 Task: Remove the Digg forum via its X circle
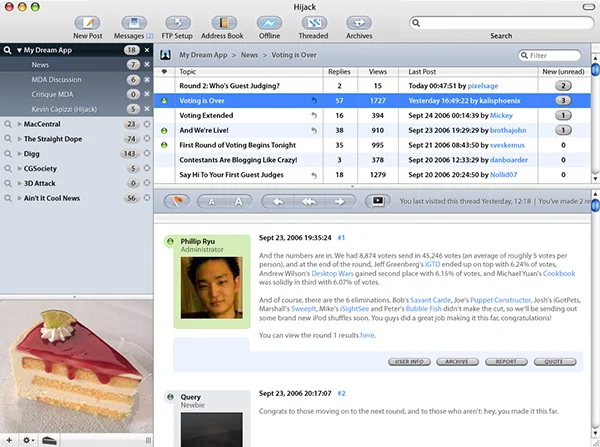click(147, 153)
